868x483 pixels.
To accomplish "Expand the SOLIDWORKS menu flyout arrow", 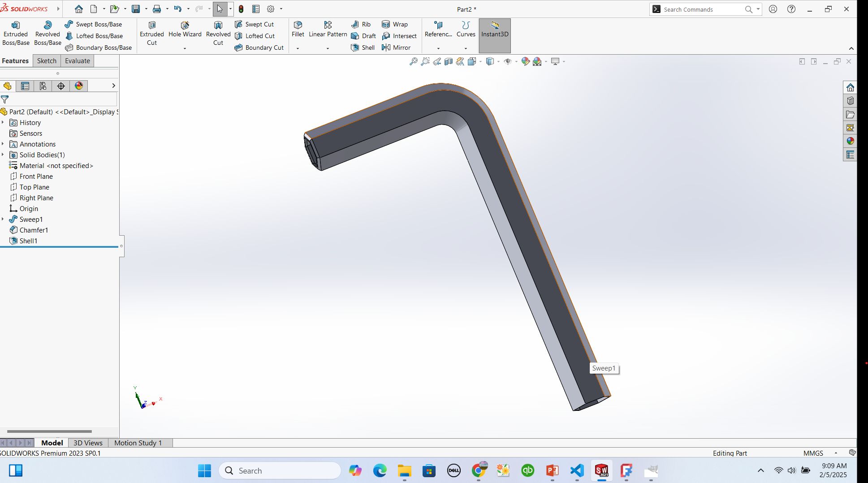I will [58, 9].
